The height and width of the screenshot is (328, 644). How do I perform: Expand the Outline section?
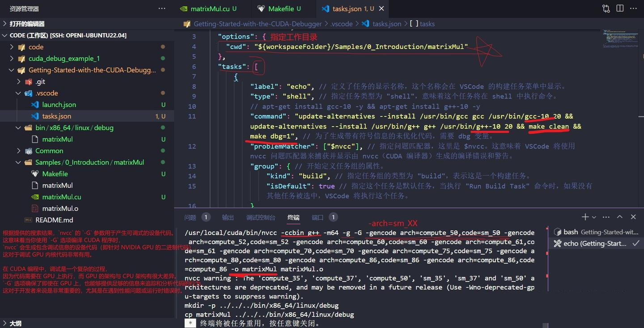87,323
